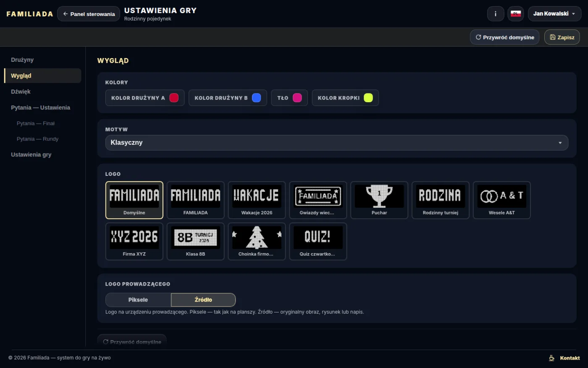Pick the Gwiazdy logo with stars frame
588x368 pixels.
coord(318,200)
